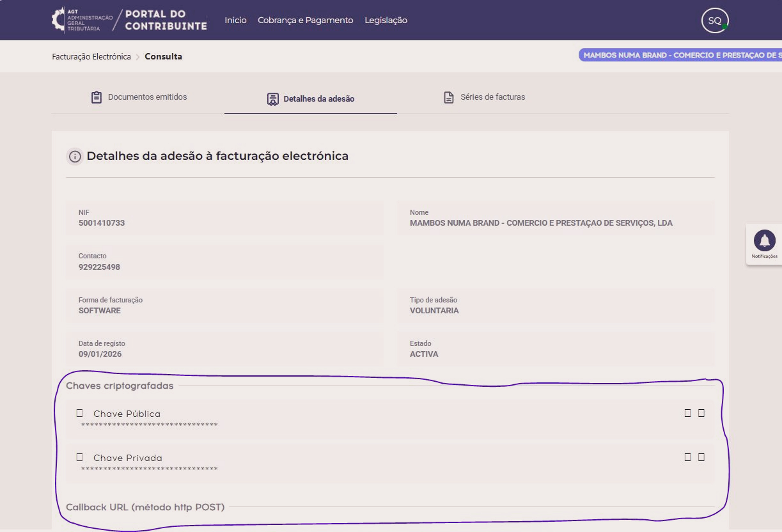Click last right-side icon in Chave Pública row
The image size is (782, 532).
701,413
